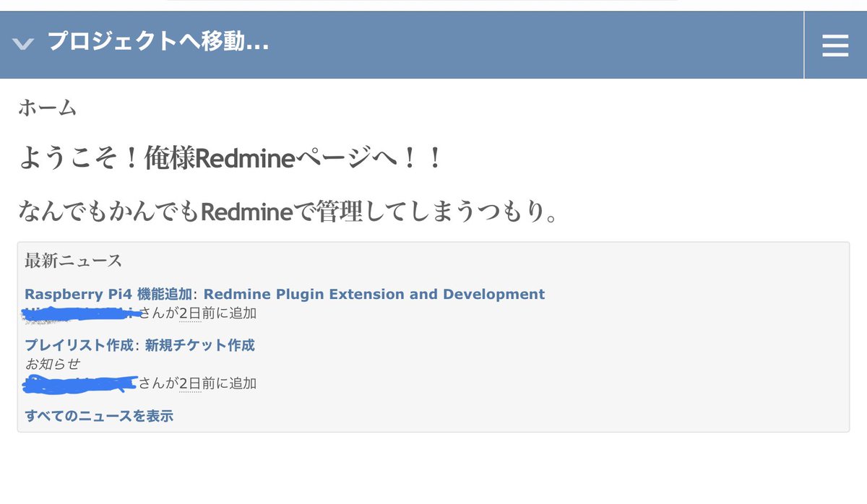Click the なんでもかんでもRedmineで管理 text line
The image size is (867, 504).
coord(288,212)
